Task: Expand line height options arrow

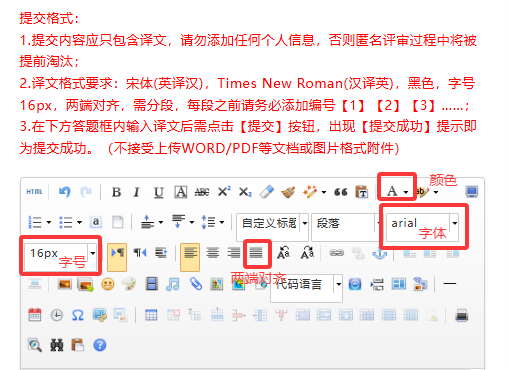Action: [222, 222]
